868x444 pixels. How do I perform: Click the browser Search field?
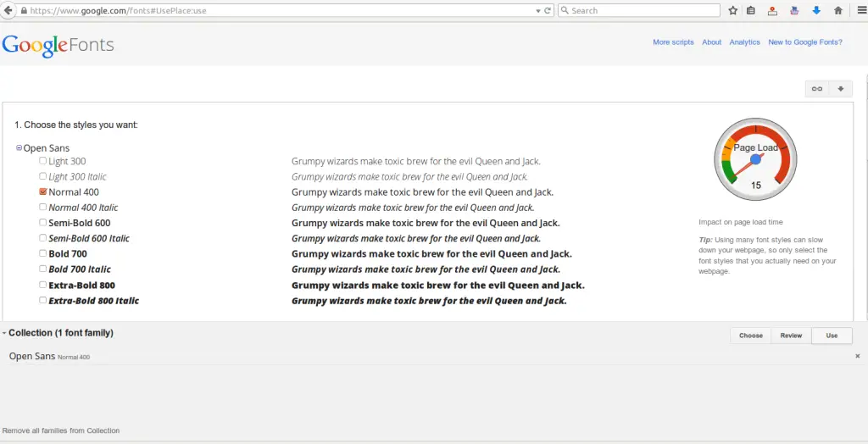coord(639,10)
